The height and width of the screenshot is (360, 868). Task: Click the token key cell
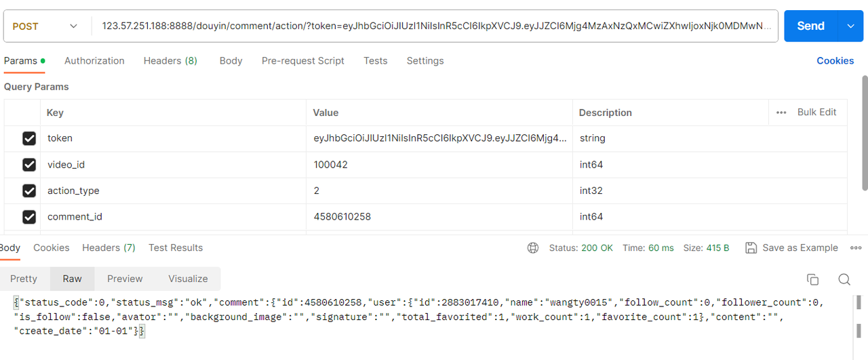(174, 138)
